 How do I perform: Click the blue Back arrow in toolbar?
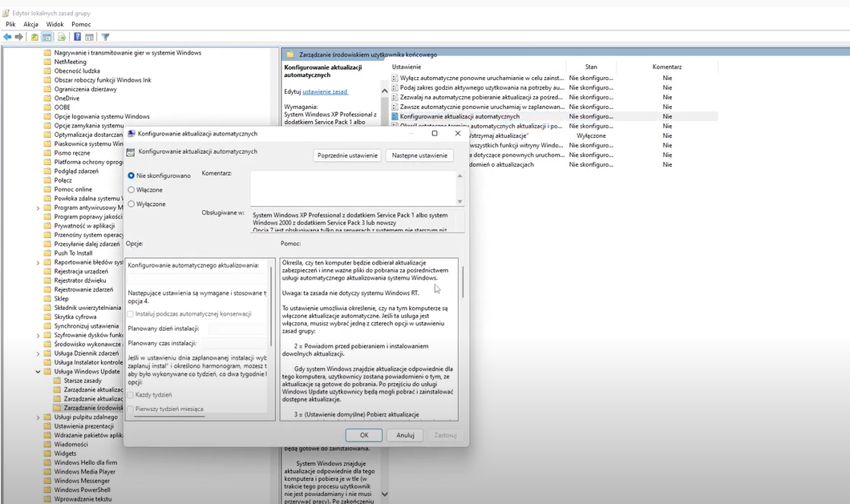(x=7, y=37)
